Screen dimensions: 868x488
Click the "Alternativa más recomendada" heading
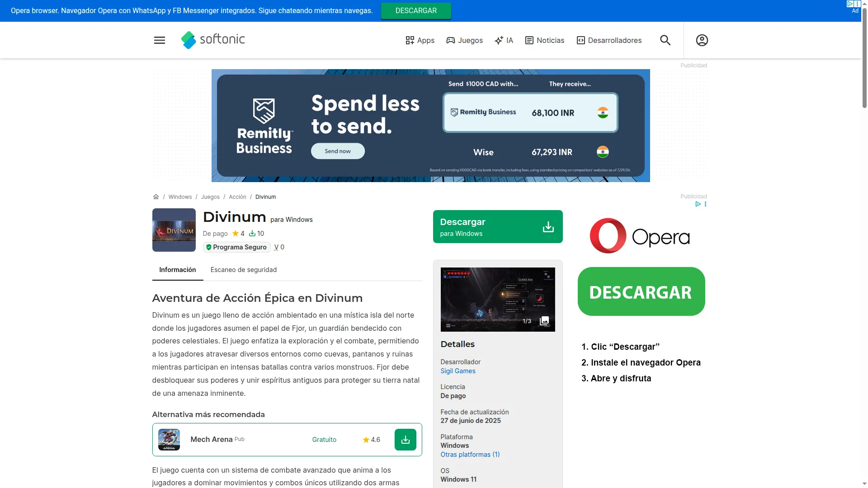(x=208, y=415)
